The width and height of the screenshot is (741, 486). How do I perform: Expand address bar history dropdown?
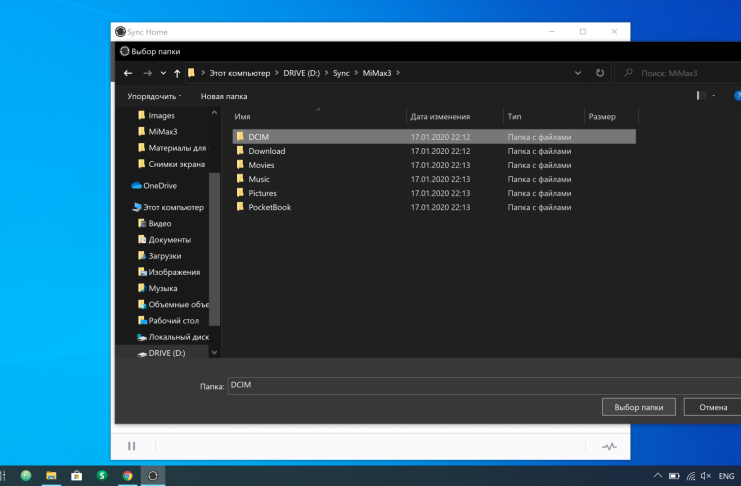tap(577, 73)
